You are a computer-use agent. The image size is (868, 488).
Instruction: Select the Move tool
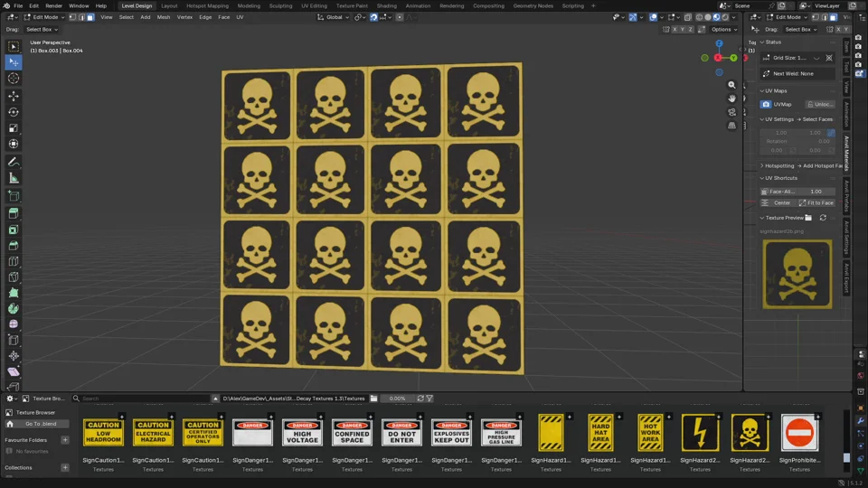tap(14, 97)
